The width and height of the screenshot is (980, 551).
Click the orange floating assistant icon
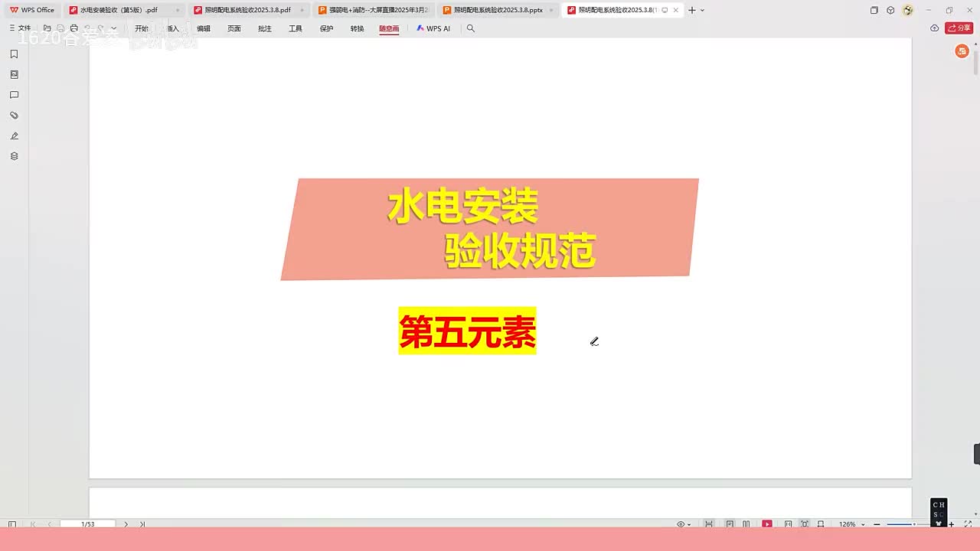point(962,51)
